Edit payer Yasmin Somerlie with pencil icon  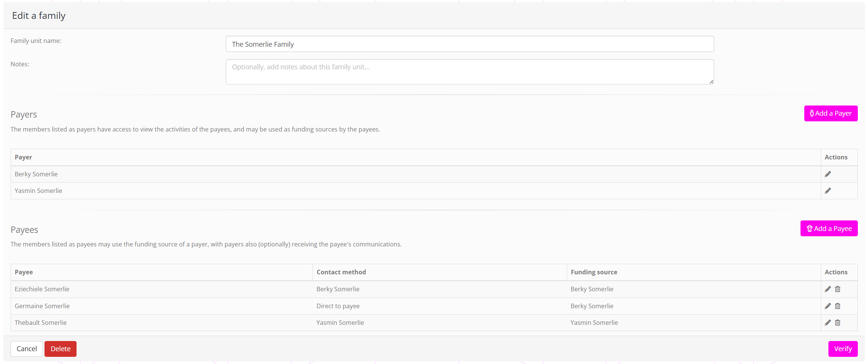pos(828,191)
